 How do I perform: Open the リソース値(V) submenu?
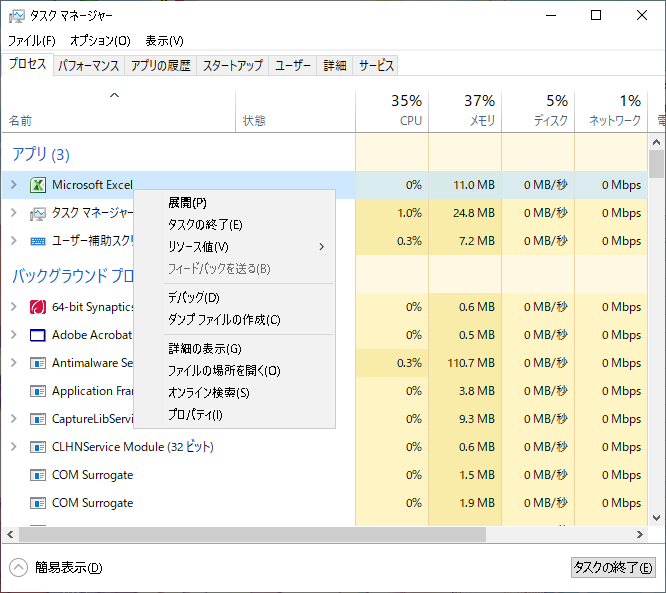click(x=234, y=247)
